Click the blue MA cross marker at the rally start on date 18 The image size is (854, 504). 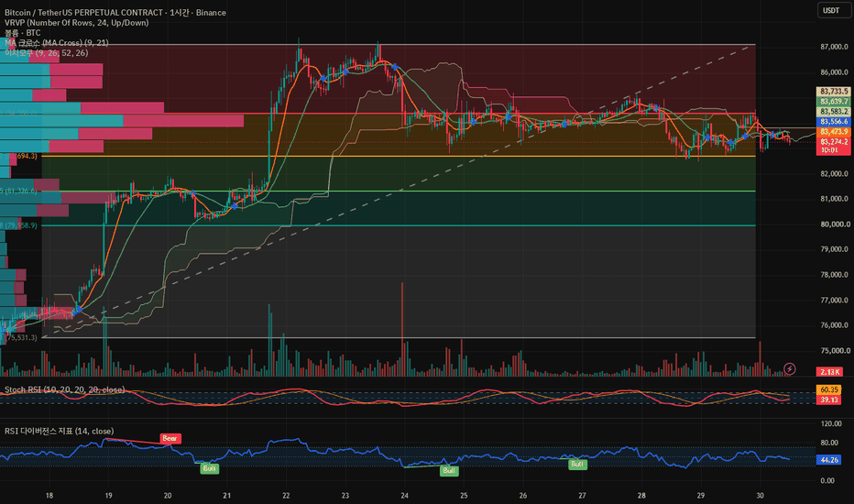78,310
